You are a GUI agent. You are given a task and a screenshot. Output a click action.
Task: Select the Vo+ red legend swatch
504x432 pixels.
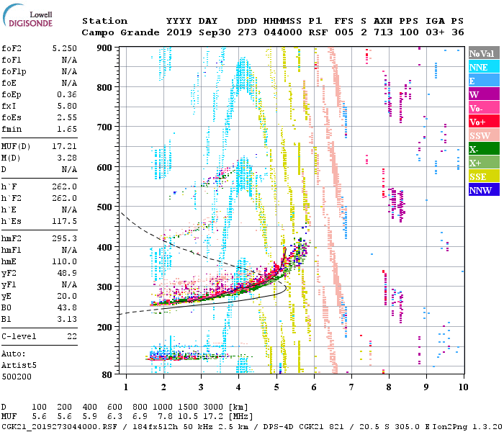tap(484, 122)
